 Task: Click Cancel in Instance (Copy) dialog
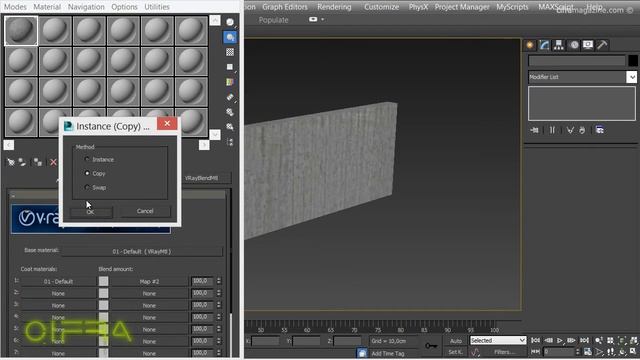tap(145, 211)
